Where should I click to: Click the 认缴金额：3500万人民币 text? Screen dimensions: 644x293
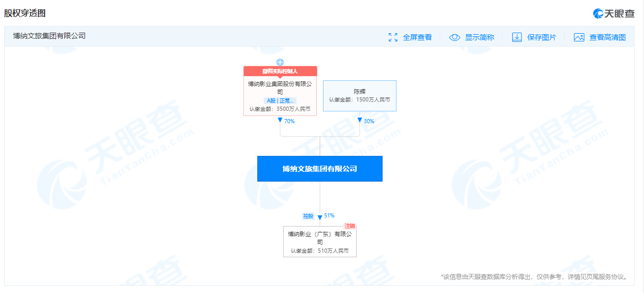point(280,109)
